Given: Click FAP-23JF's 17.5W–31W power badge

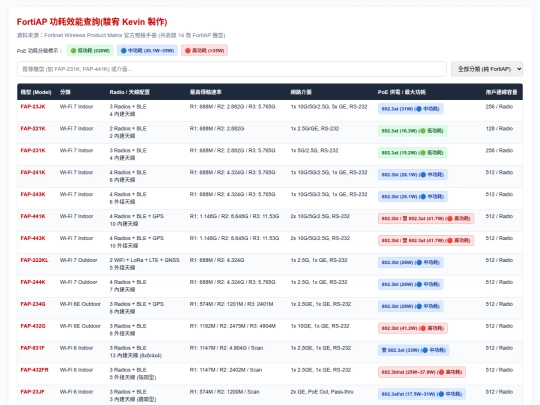Looking at the screenshot, I should 422,394.
